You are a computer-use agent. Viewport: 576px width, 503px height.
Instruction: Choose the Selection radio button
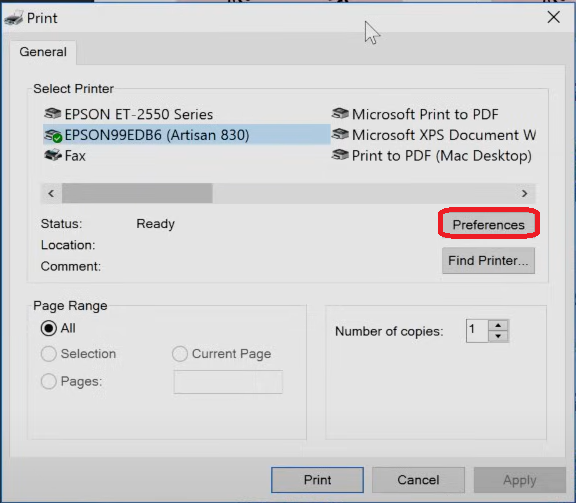coord(48,354)
